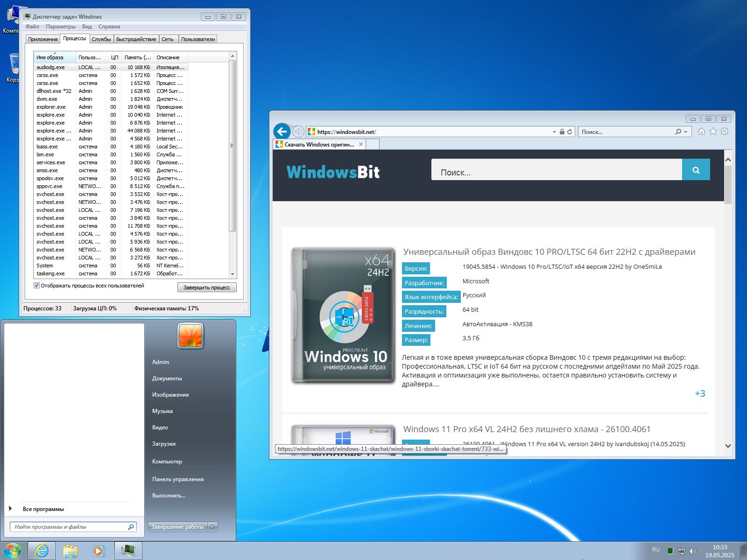Image resolution: width=747 pixels, height=560 pixels.
Task: Click the site favicon in address bar
Action: (x=311, y=132)
